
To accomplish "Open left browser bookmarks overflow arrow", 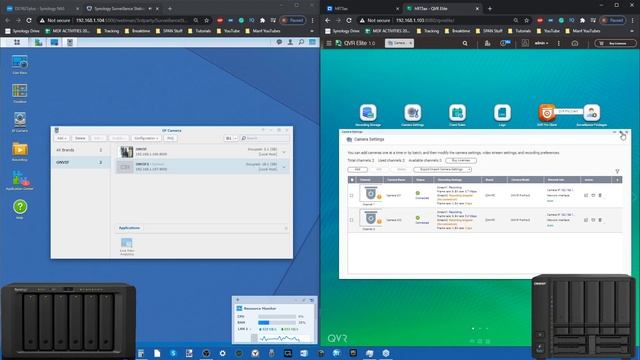I will point(312,31).
